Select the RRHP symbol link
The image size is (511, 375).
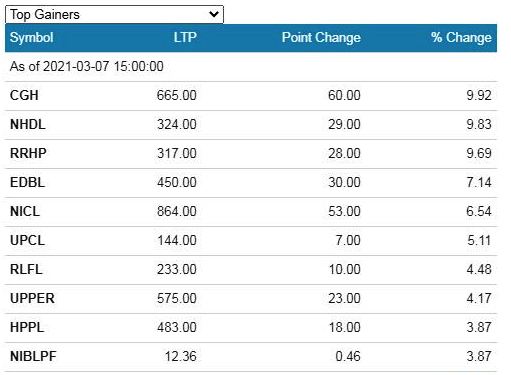pyautogui.click(x=28, y=153)
